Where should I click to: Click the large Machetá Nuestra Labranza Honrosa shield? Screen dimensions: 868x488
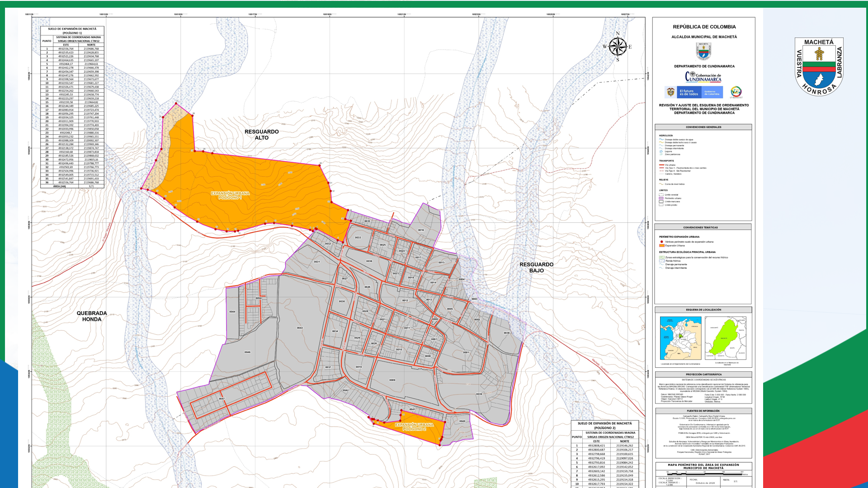819,66
